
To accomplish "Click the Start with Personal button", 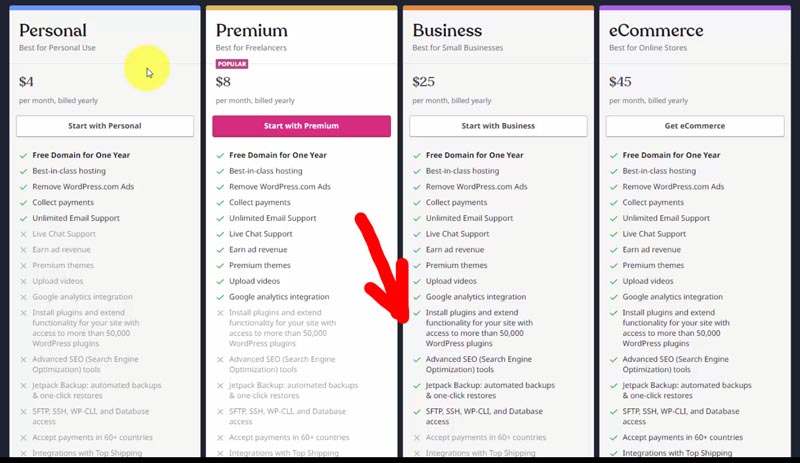I will click(105, 126).
